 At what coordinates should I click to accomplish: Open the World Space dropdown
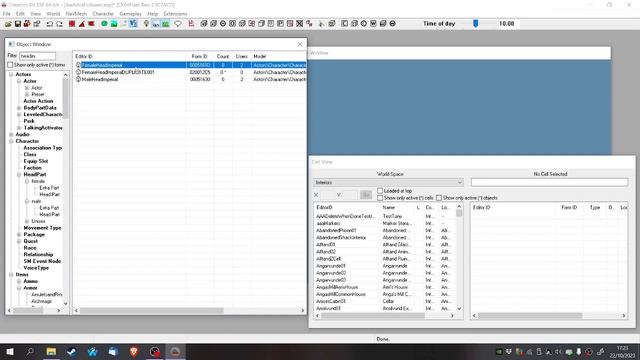point(388,182)
